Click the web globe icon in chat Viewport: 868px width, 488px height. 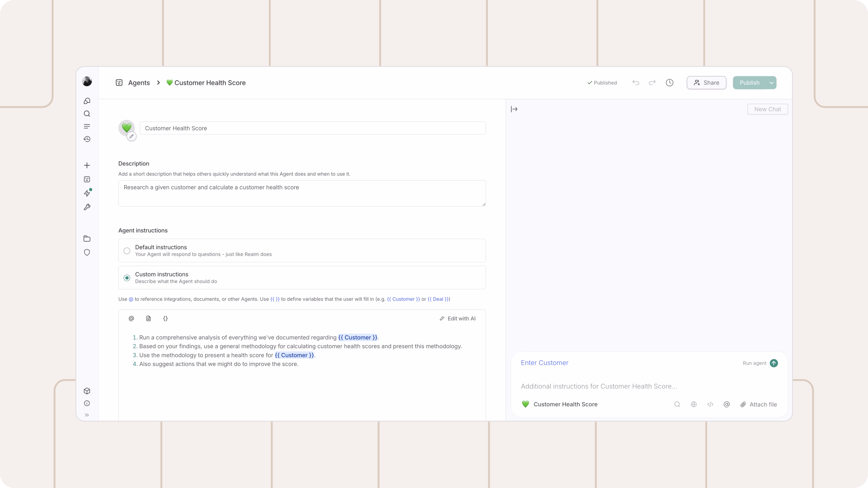coord(693,404)
